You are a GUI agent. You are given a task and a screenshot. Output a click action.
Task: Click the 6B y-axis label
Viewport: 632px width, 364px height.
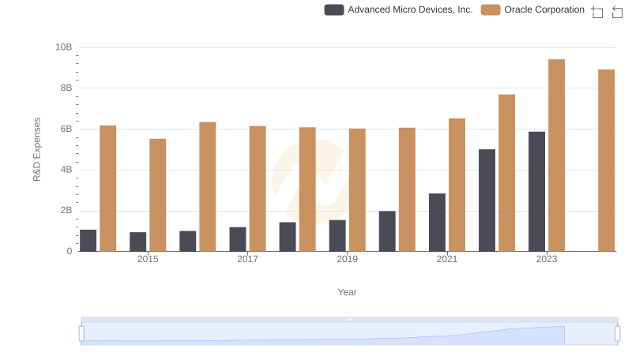pos(66,129)
